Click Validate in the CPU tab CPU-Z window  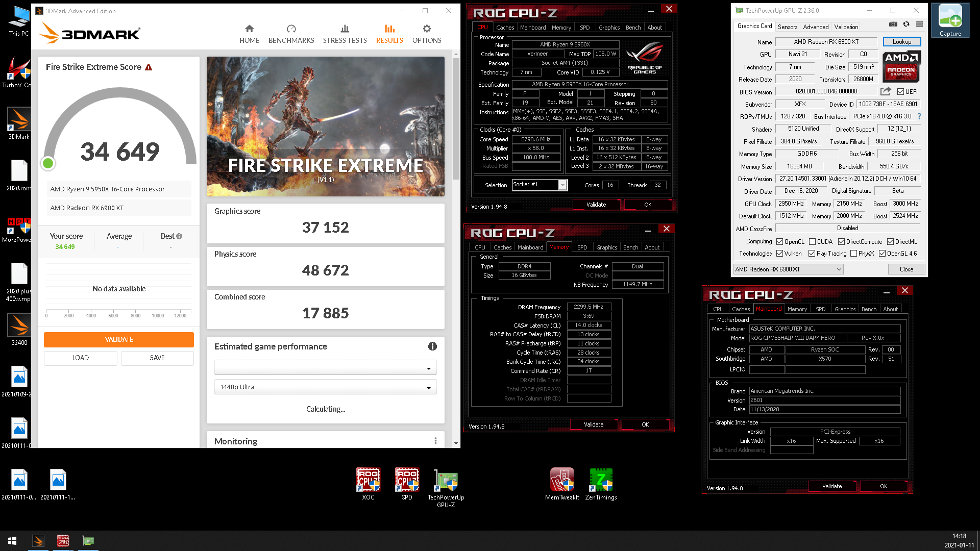coord(596,205)
